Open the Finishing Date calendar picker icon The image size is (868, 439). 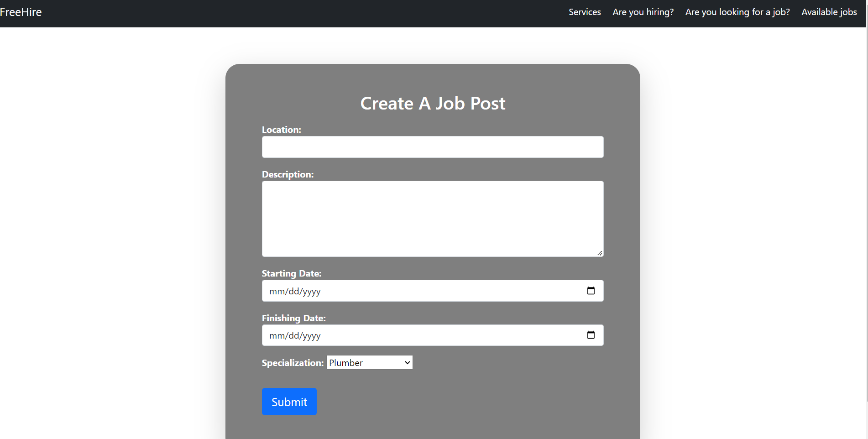click(x=591, y=334)
